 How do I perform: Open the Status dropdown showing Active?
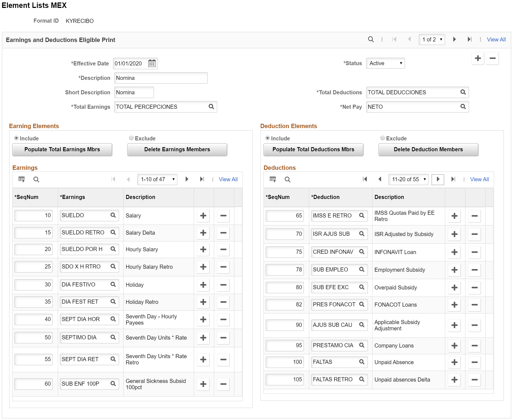point(385,63)
